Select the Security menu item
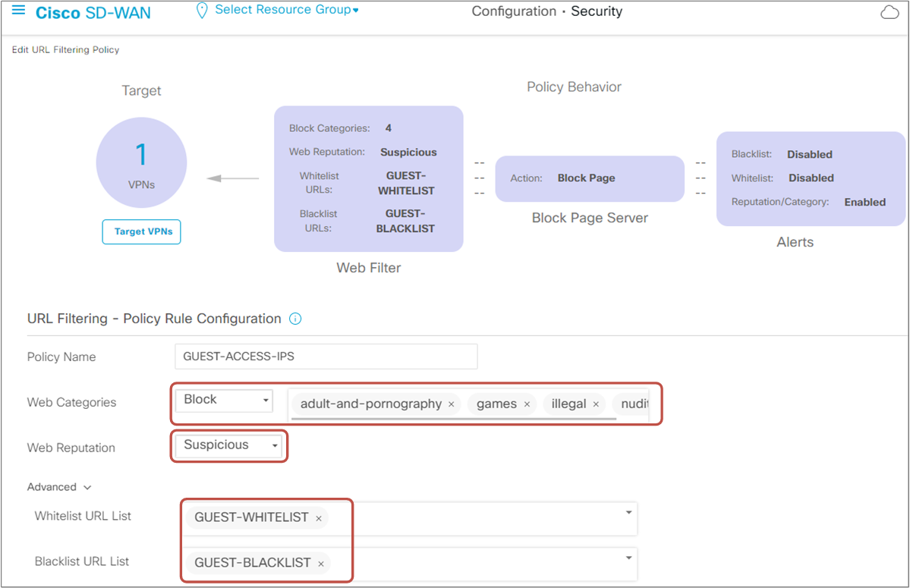Viewport: 910px width, 588px height. 597,11
